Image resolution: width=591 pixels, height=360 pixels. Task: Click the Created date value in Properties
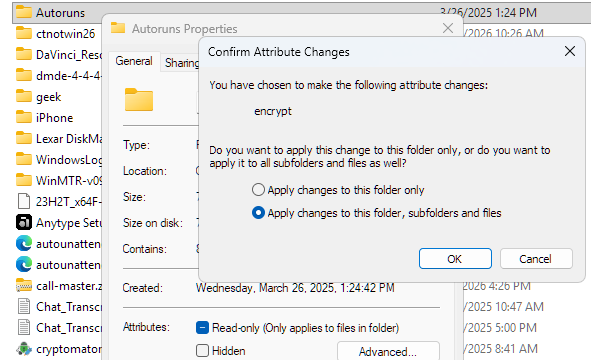[x=295, y=288]
